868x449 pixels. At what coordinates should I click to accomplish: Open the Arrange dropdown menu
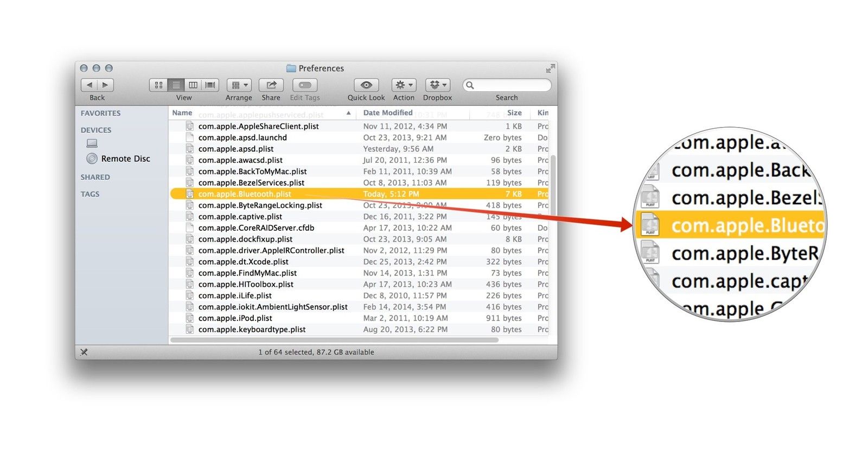[x=239, y=85]
